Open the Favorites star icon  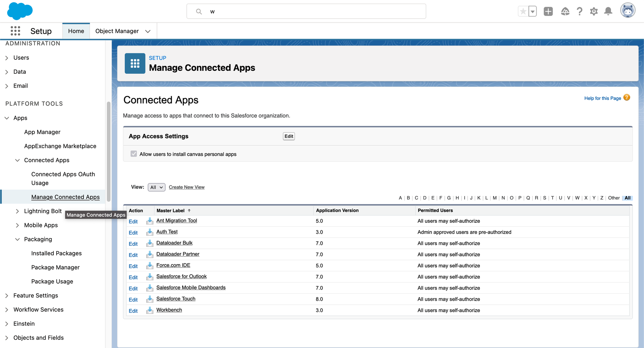[523, 11]
